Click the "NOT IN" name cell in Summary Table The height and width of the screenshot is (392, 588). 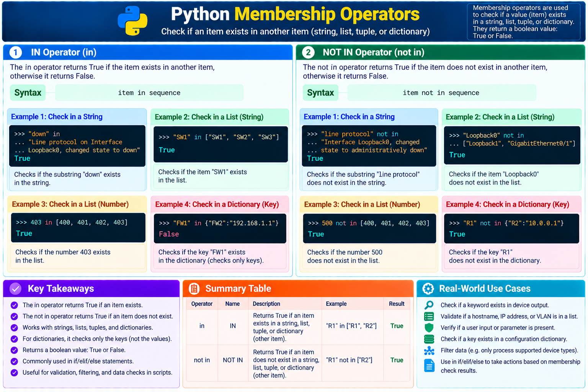coord(233,360)
